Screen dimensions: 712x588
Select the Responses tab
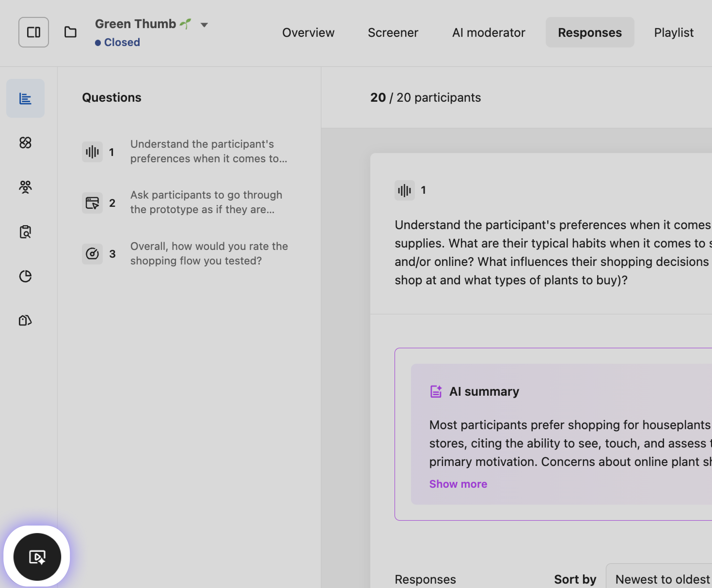589,33
